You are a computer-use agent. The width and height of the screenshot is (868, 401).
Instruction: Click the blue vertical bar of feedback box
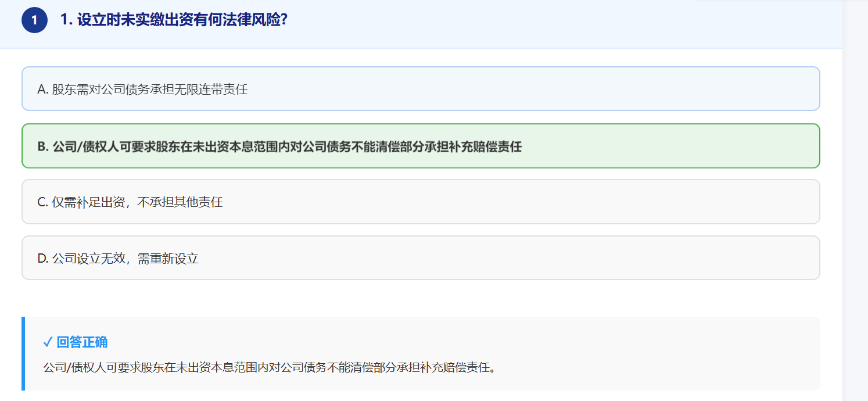click(x=23, y=353)
